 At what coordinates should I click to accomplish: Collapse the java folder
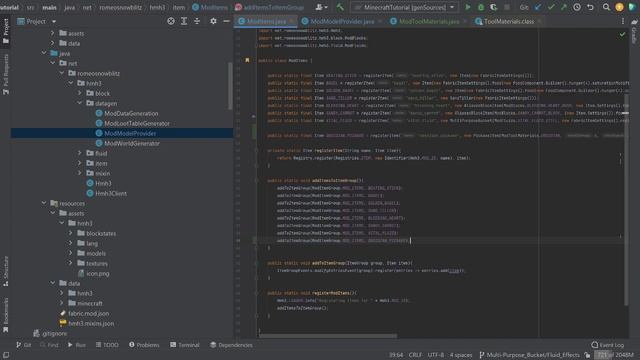point(44,53)
